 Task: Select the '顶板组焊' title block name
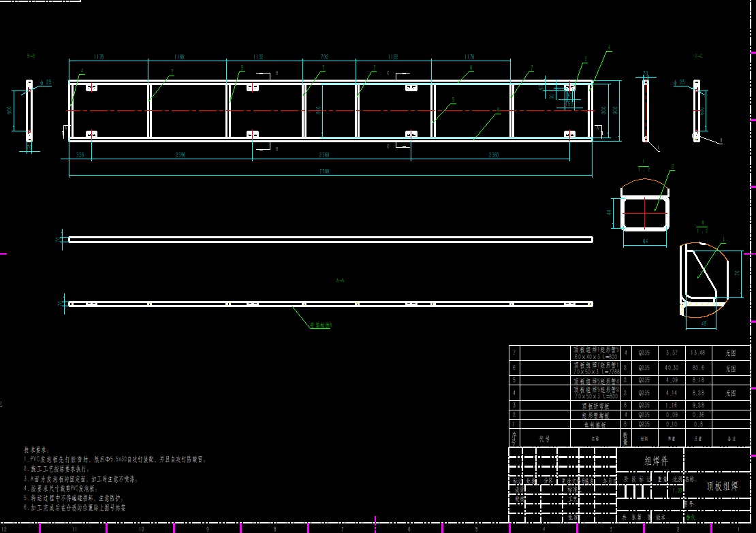722,486
